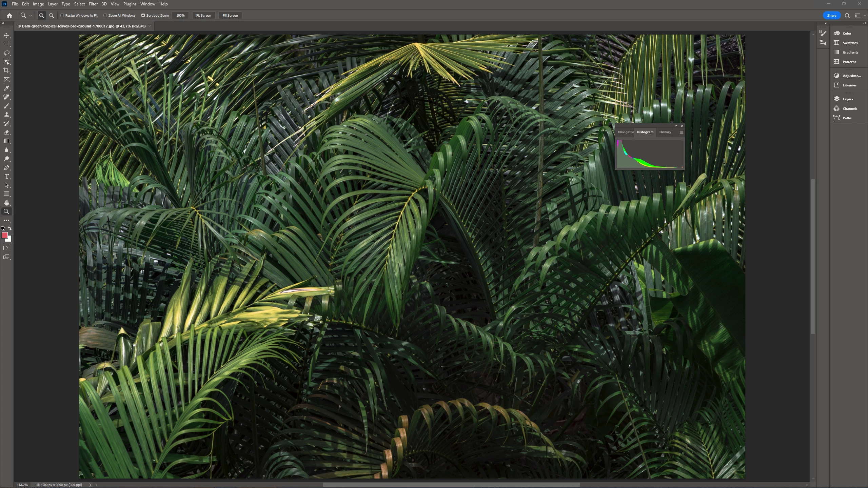Viewport: 868px width, 488px height.
Task: Select the Pen tool
Action: (x=6, y=167)
